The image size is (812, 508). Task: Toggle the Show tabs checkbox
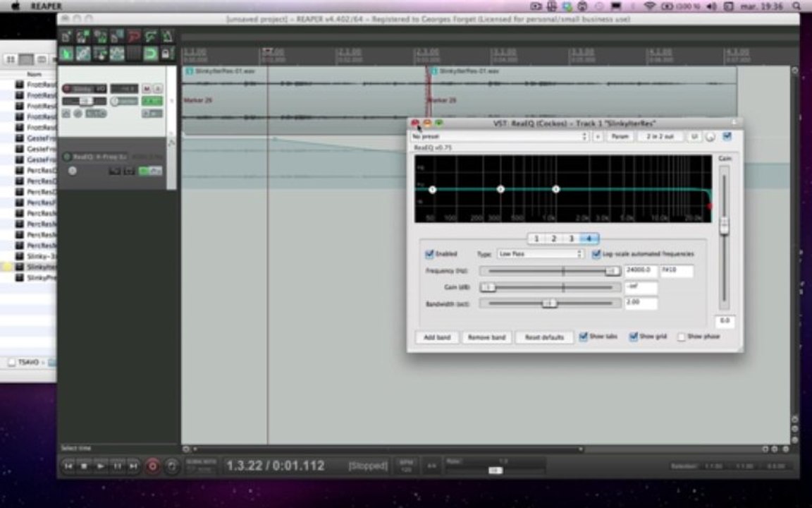pyautogui.click(x=584, y=337)
